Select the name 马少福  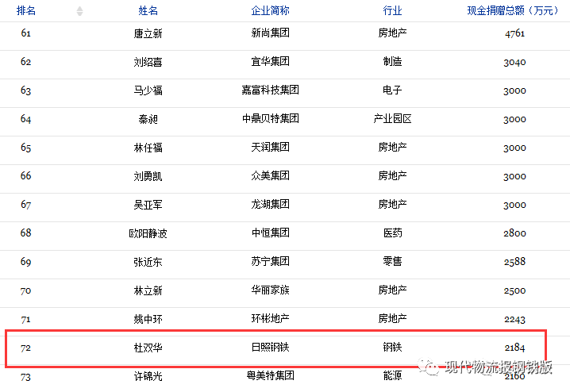[x=148, y=90]
